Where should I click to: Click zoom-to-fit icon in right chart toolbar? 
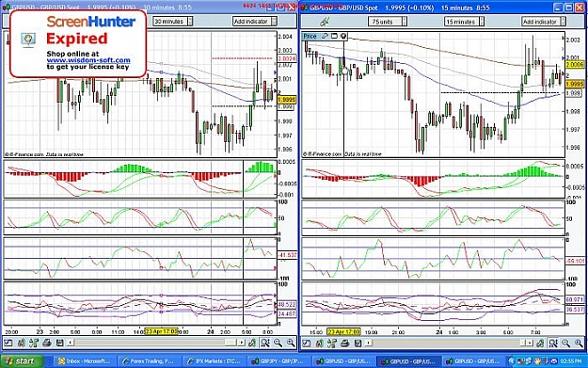click(553, 343)
